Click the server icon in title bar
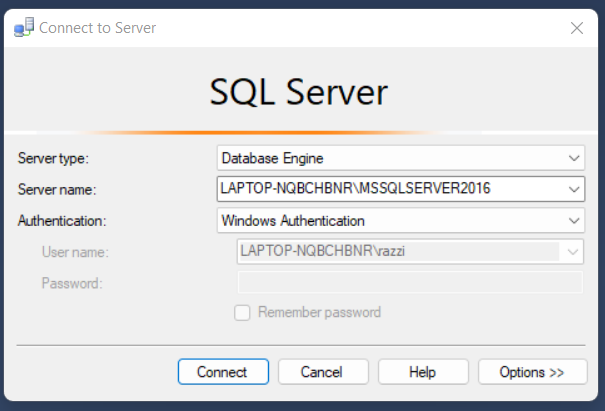This screenshot has height=411, width=605. pos(24,27)
